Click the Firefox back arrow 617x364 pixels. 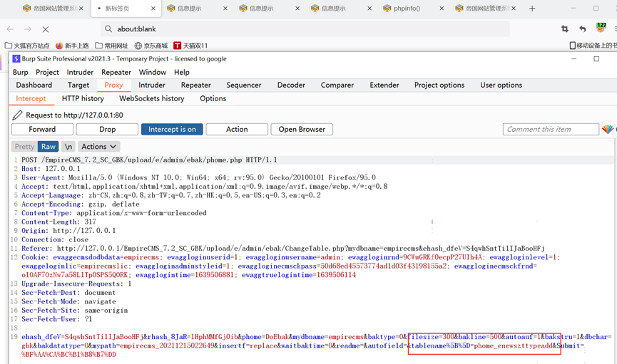(x=10, y=29)
